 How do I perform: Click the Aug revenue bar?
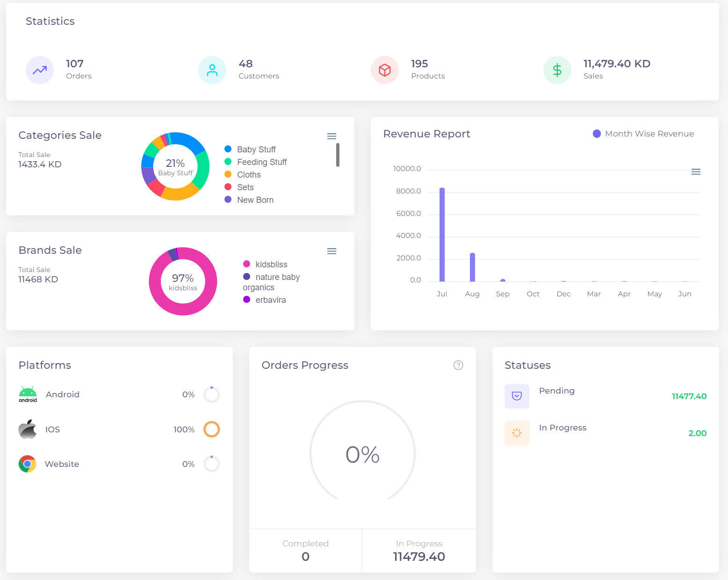pyautogui.click(x=472, y=267)
